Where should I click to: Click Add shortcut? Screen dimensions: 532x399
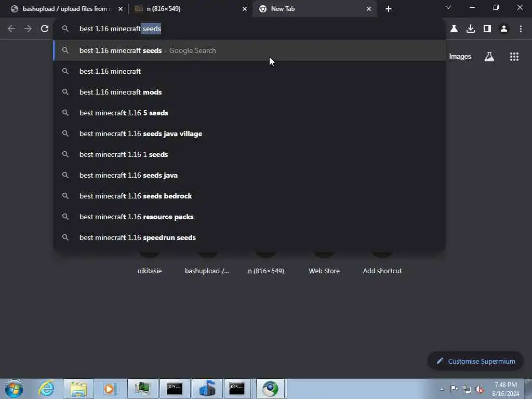coord(382,271)
